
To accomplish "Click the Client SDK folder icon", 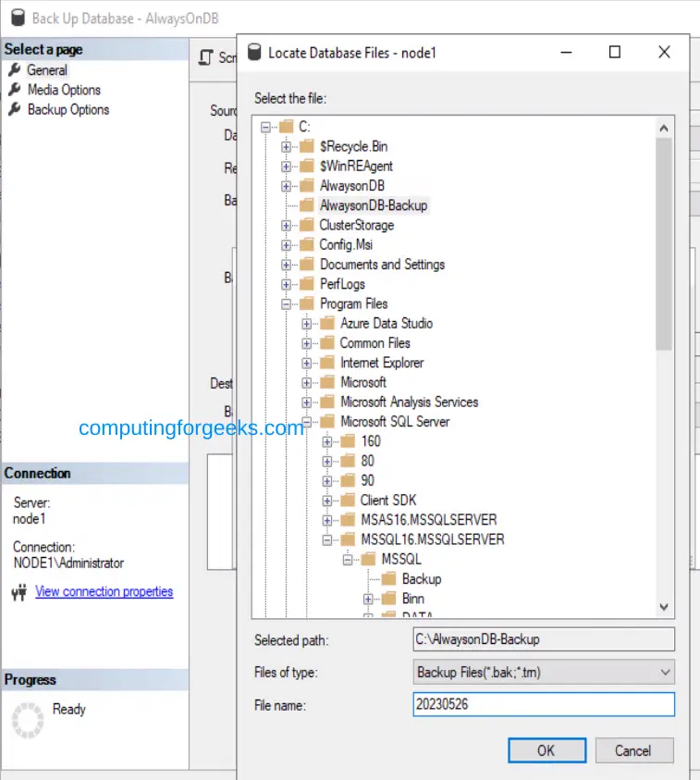I will [348, 500].
